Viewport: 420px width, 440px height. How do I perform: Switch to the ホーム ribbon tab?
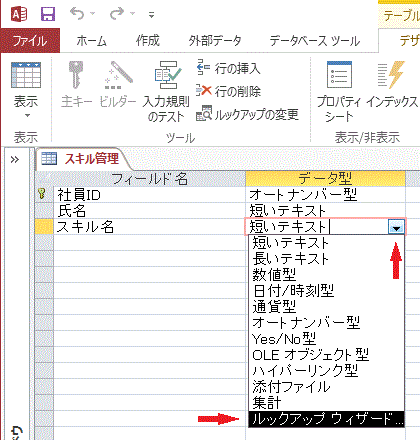point(92,41)
